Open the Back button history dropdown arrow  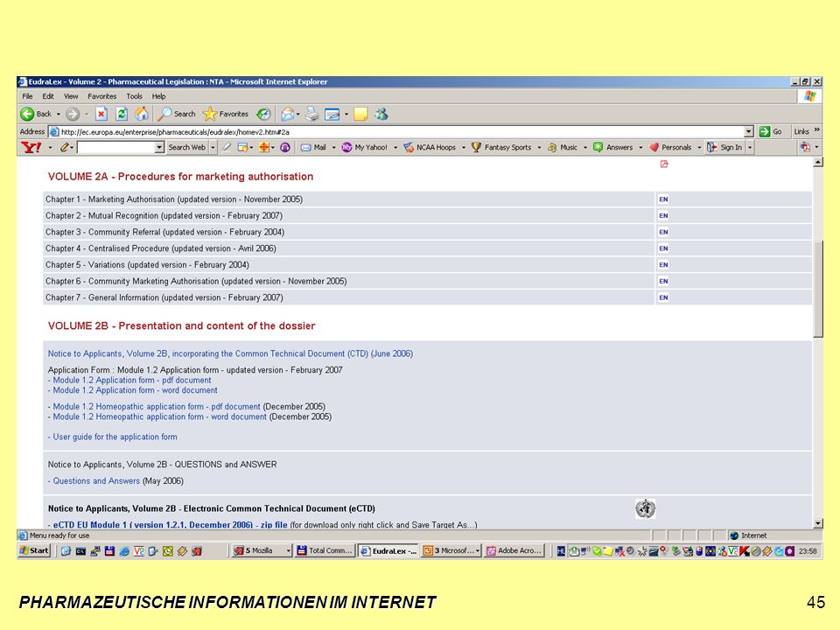pos(59,114)
